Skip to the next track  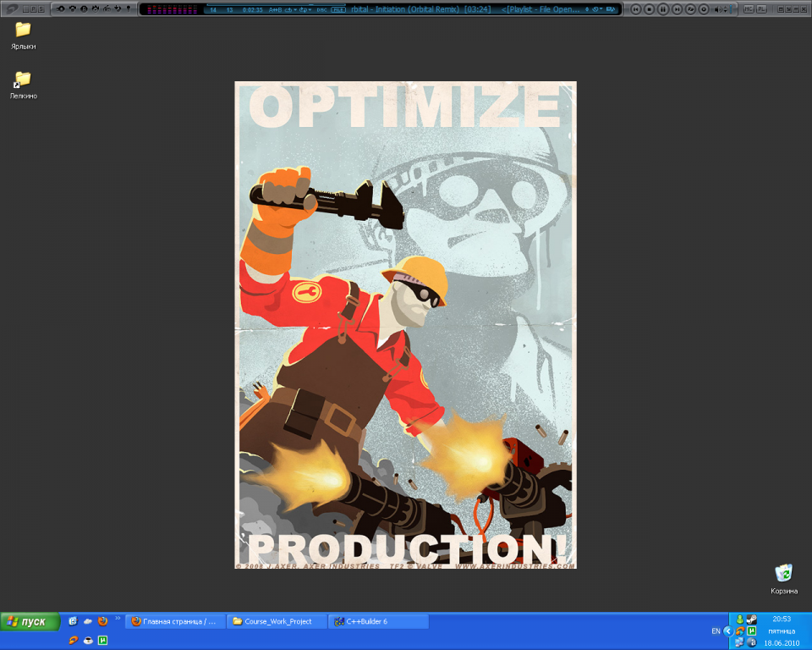[677, 9]
